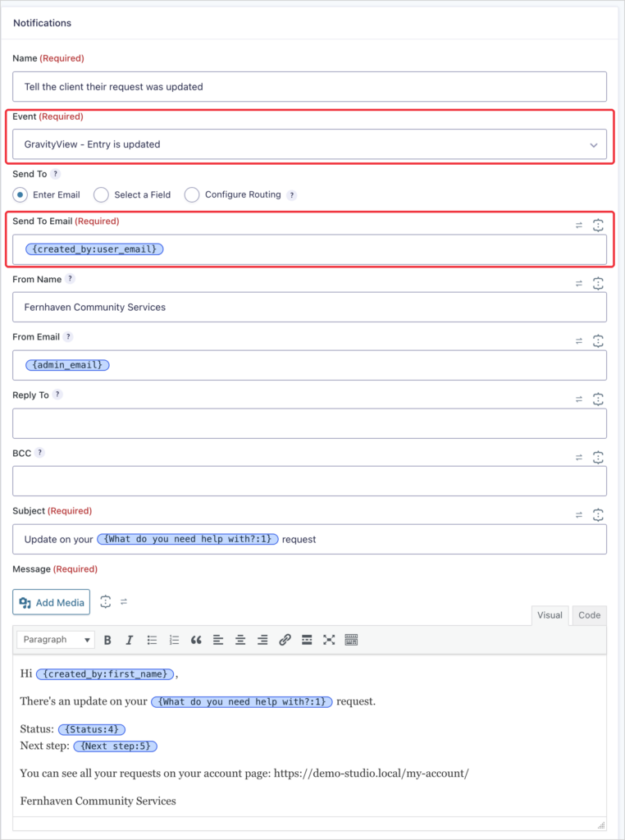Open help tooltip next to BCC
Image resolution: width=625 pixels, height=840 pixels.
pos(39,453)
